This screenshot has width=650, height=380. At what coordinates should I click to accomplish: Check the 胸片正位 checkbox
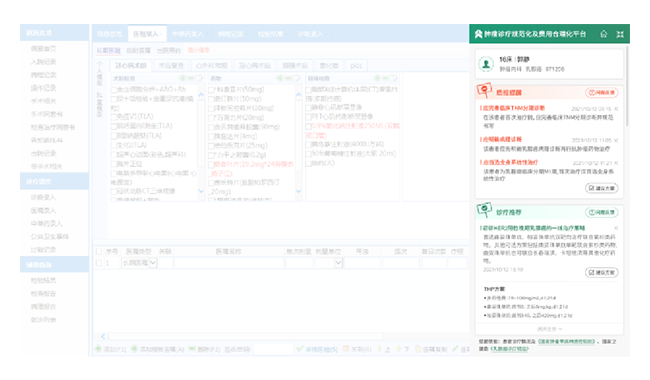[114, 164]
